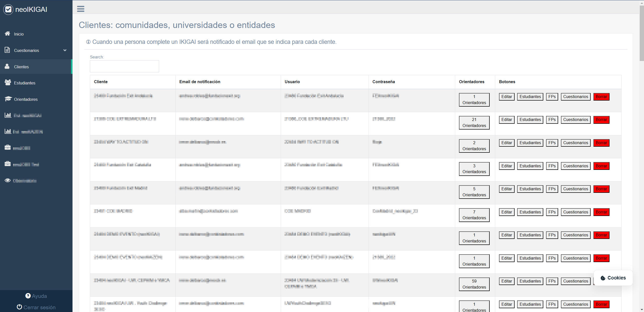Click the eye icon in sidebar
The image size is (644, 312).
pyautogui.click(x=8, y=180)
